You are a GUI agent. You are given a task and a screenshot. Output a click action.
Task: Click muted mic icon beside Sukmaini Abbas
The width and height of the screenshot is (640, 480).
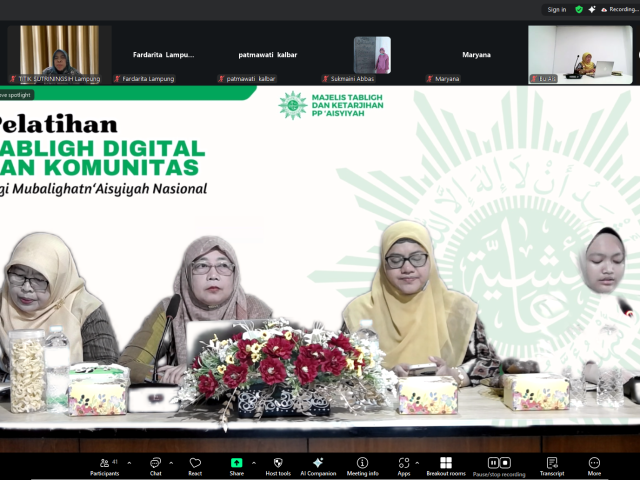tap(326, 79)
